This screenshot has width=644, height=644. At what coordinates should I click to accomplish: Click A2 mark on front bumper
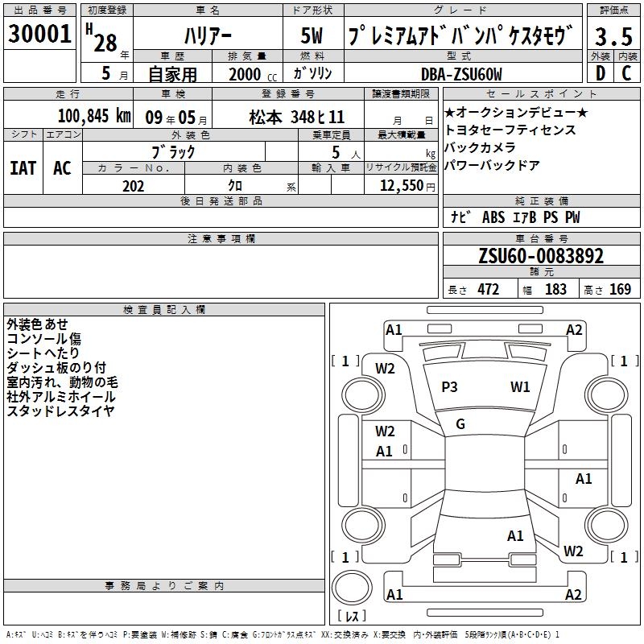[574, 330]
